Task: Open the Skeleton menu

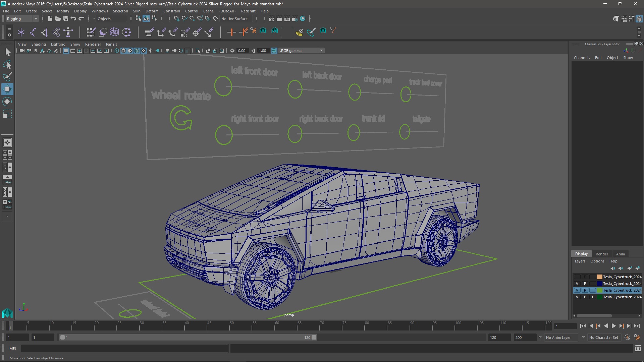Action: click(120, 11)
